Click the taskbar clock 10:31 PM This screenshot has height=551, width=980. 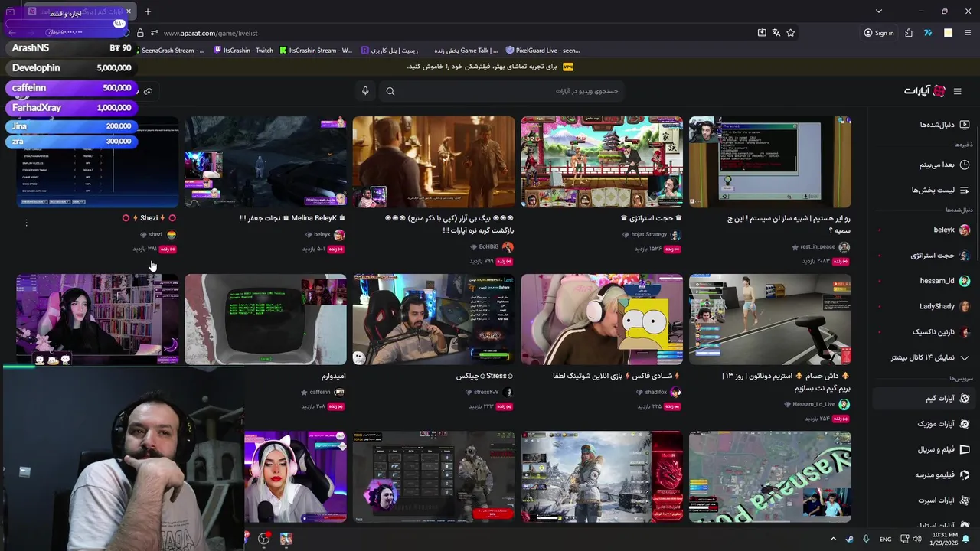(945, 539)
